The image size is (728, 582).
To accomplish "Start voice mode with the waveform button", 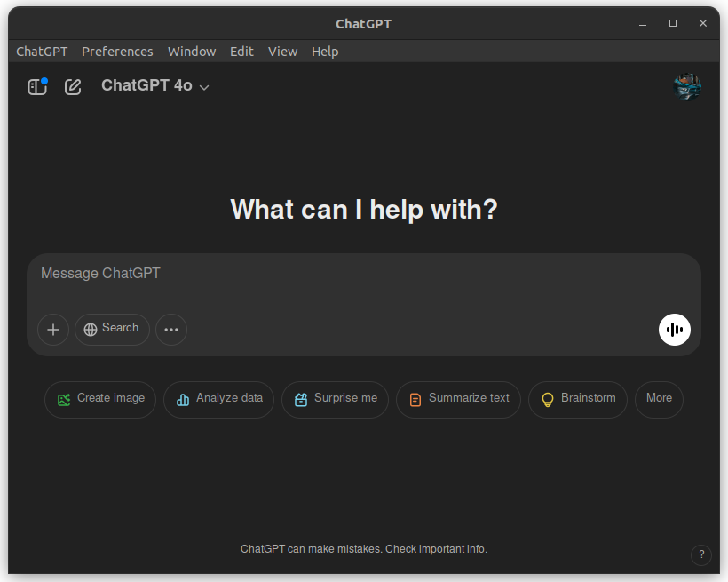I will (x=675, y=330).
